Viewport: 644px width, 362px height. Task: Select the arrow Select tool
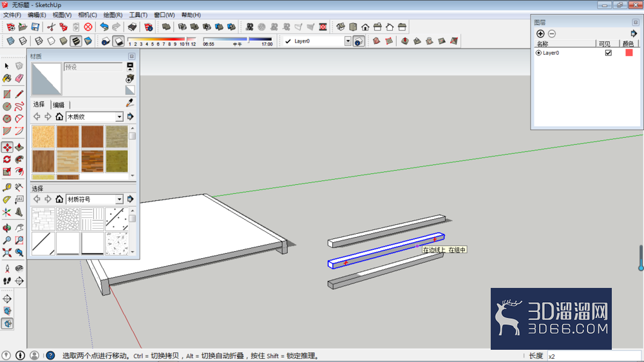6,66
